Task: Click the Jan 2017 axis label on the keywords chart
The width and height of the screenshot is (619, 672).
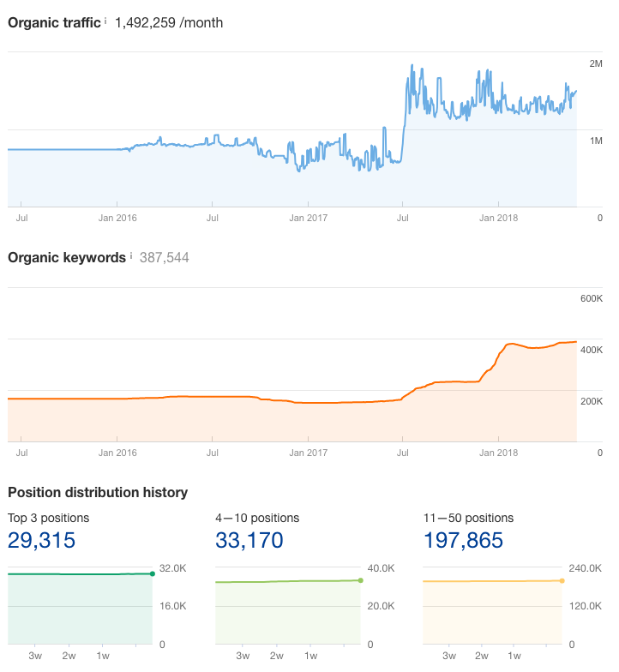Action: click(309, 453)
